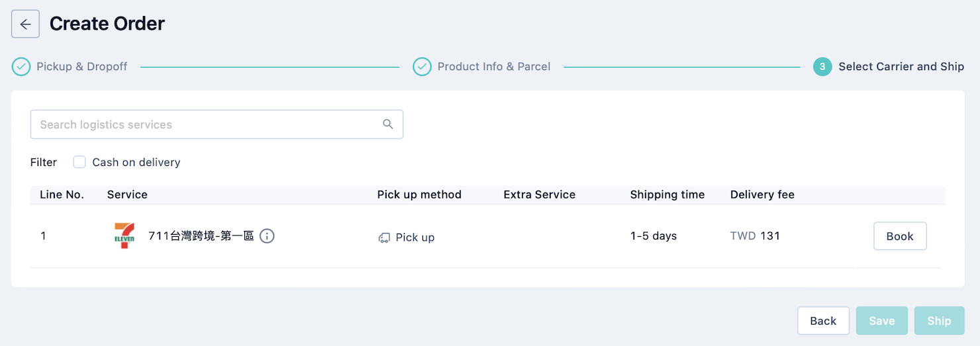Click the 7-Eleven carrier logo

[124, 236]
